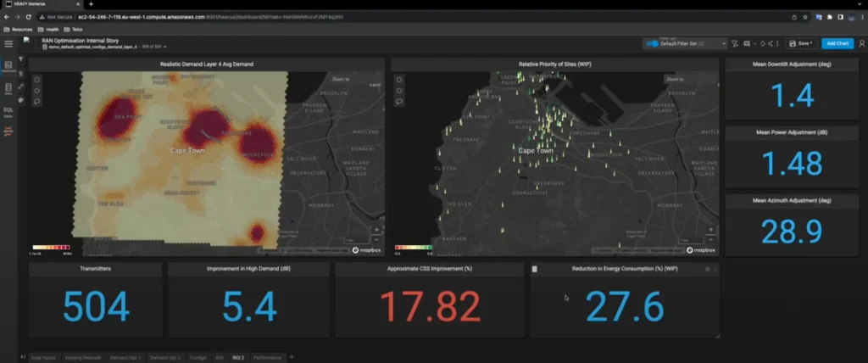Click Relative Priority of Sites chart title
The image size is (868, 363).
click(x=554, y=64)
